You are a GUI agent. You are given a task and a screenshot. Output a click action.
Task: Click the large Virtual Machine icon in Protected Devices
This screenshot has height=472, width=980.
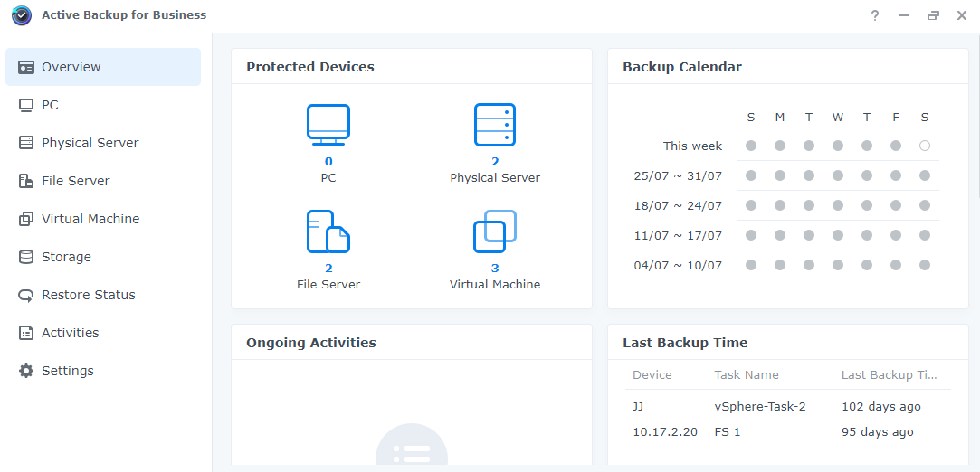point(495,231)
